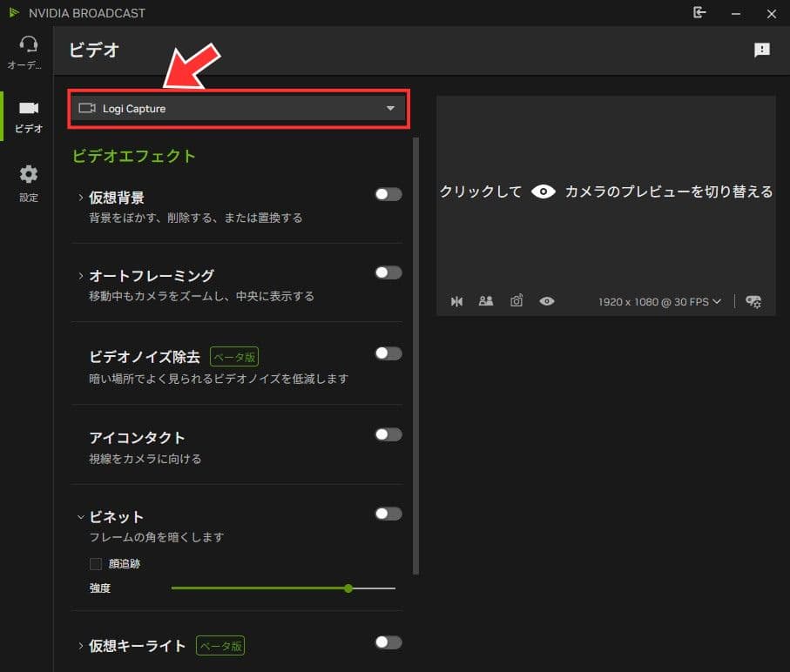Click the NVIDIA Broadcast logo icon
Screen dimensions: 790x672
[x=14, y=12]
